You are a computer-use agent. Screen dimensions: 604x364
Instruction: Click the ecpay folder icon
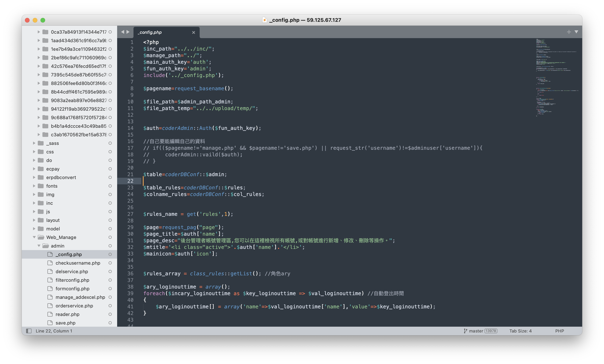click(x=41, y=169)
